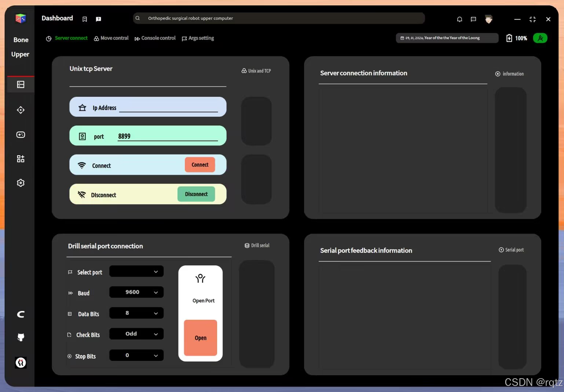The width and height of the screenshot is (564, 392).
Task: Open the chat message icon
Action: pyautogui.click(x=473, y=19)
